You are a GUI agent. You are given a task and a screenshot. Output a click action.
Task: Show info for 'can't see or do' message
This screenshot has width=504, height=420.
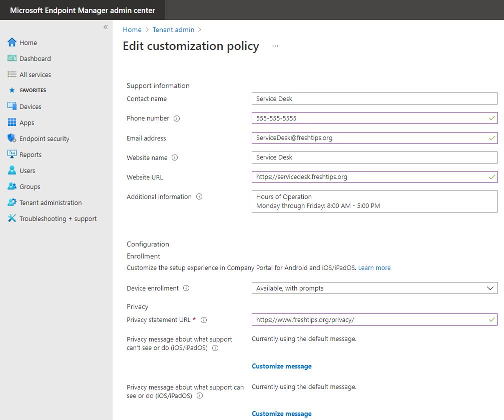pyautogui.click(x=215, y=348)
